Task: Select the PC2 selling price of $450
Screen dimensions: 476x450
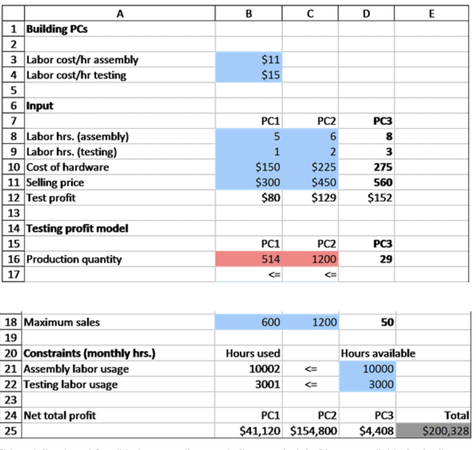Action: tap(310, 183)
